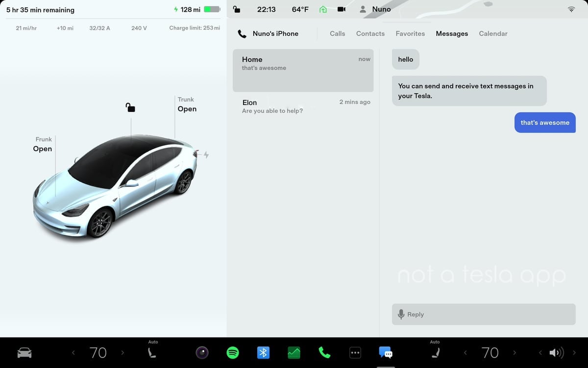Tap the +10 mi added range value
The height and width of the screenshot is (368, 588).
tap(65, 28)
